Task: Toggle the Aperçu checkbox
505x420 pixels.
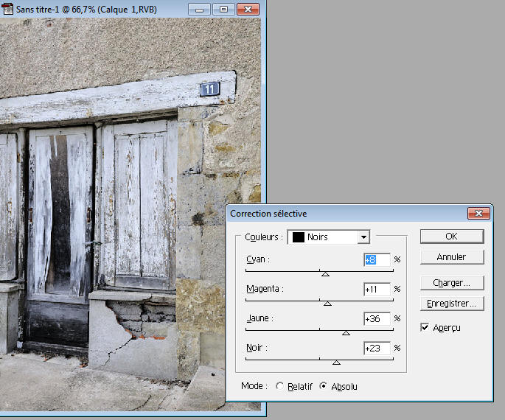Action: tap(425, 327)
